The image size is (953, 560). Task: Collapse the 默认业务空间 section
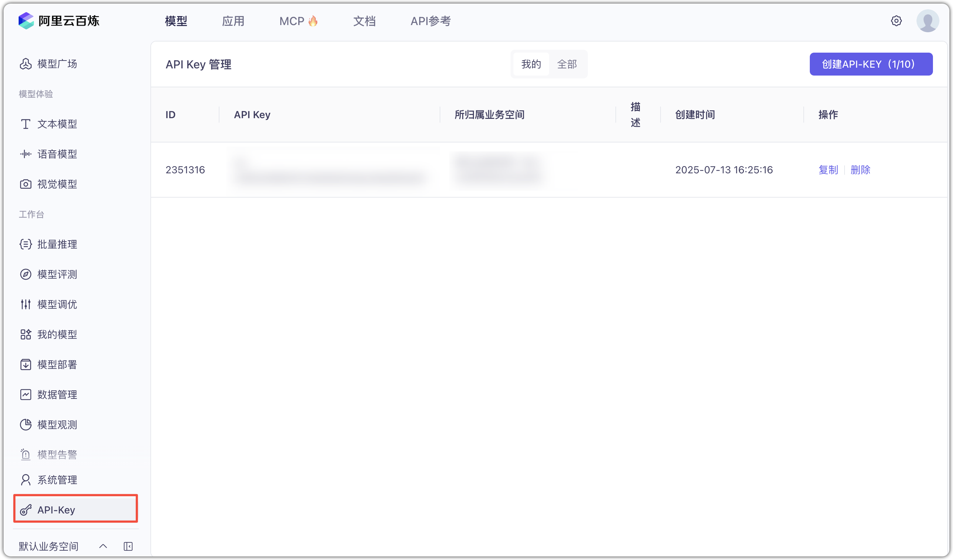click(103, 546)
